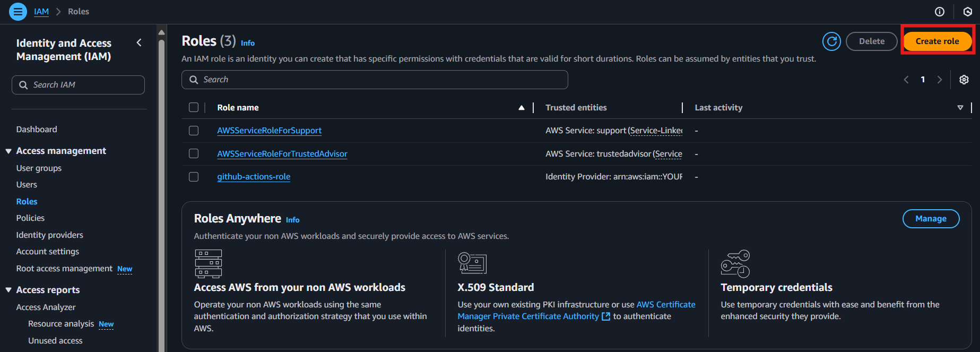Click trusted entity of AWSServiceRoleForTrustedAdvisor row
980x352 pixels.
614,154
